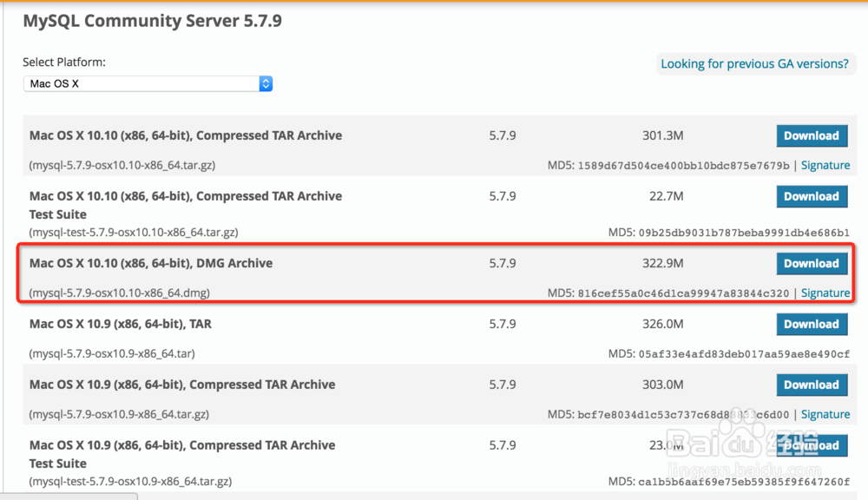
Task: Click the 301.3M size value
Action: [662, 135]
